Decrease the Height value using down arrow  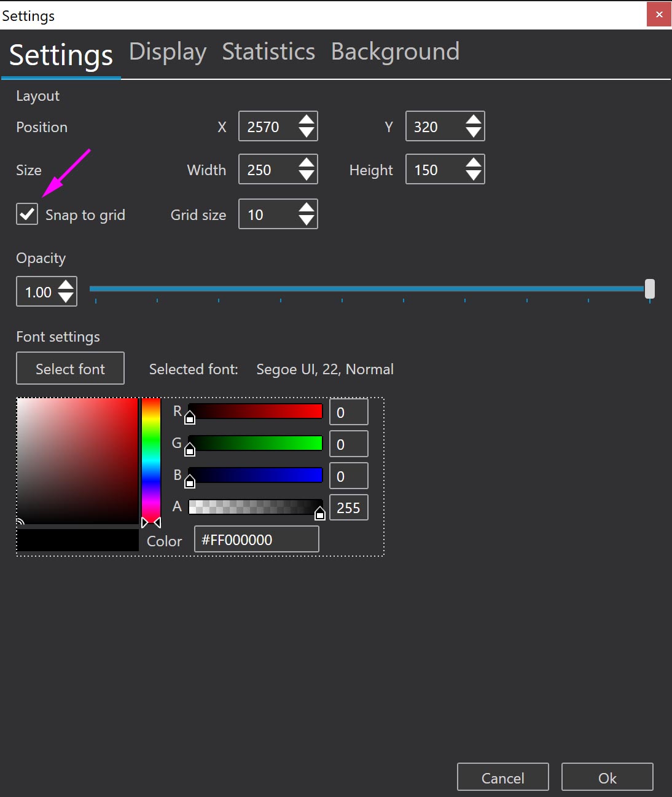(x=473, y=176)
